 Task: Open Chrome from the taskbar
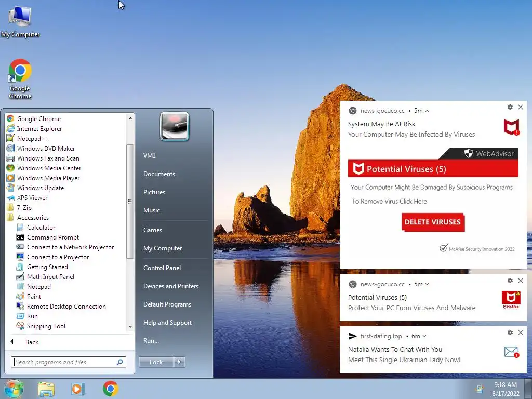pyautogui.click(x=110, y=389)
